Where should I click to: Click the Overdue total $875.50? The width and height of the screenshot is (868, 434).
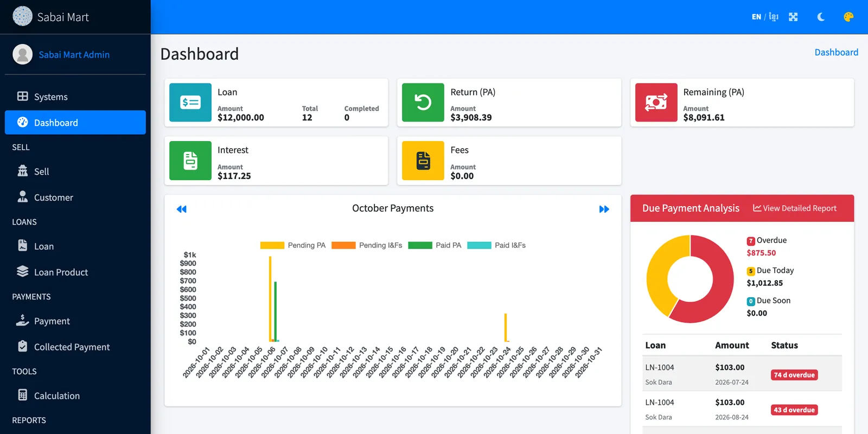click(x=761, y=253)
